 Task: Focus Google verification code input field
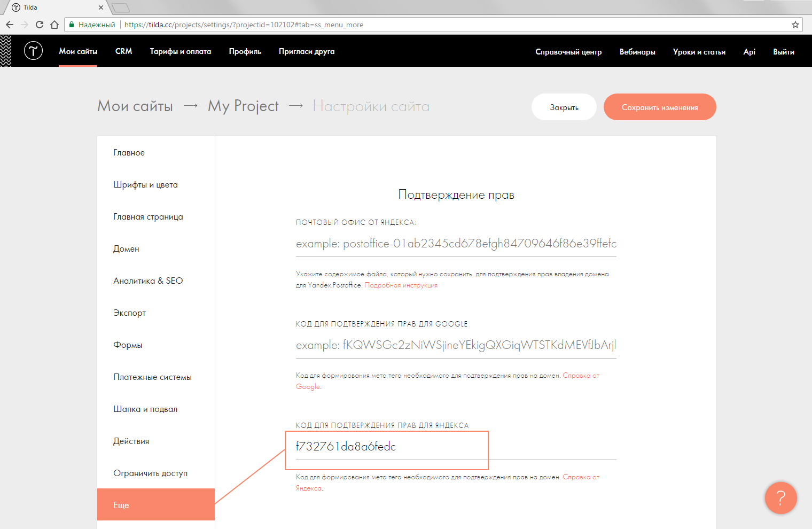click(x=456, y=345)
